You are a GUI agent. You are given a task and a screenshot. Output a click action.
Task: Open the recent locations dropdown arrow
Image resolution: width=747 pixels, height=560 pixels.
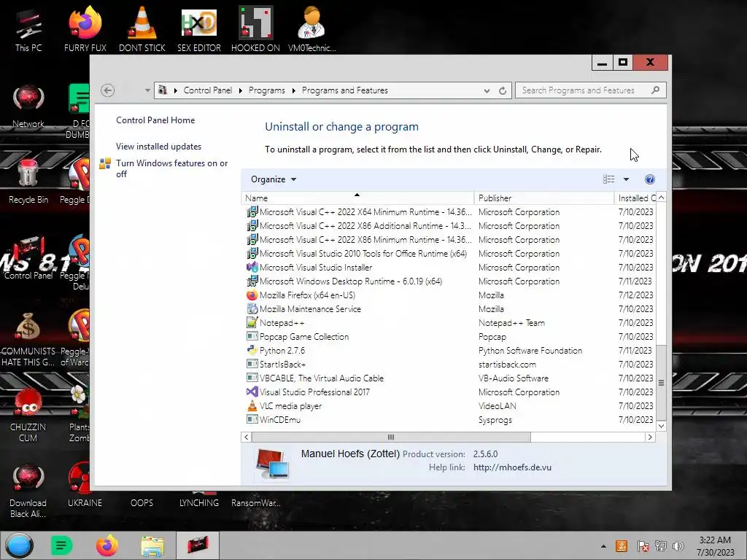pos(147,90)
